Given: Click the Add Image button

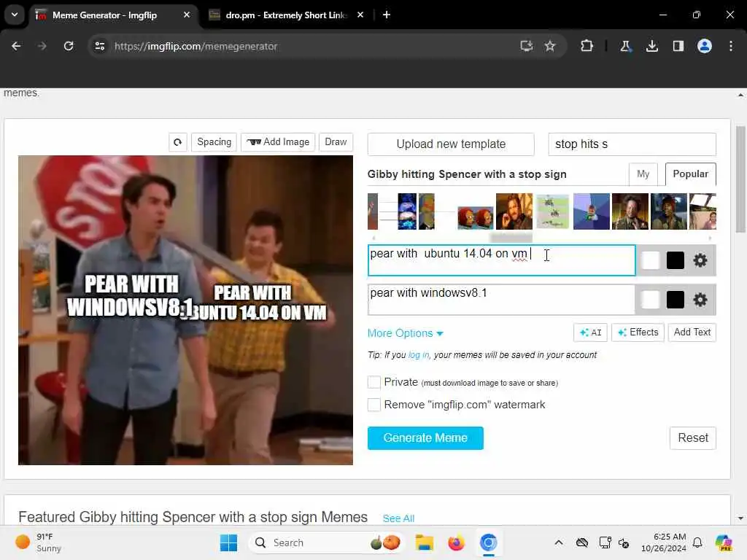Looking at the screenshot, I should coord(278,142).
